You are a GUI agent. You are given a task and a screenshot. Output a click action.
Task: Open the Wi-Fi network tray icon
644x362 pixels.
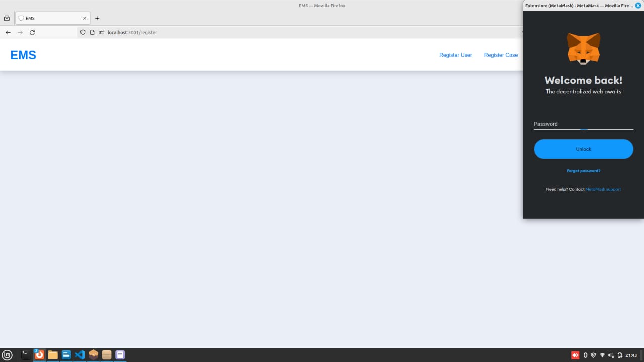pyautogui.click(x=602, y=355)
